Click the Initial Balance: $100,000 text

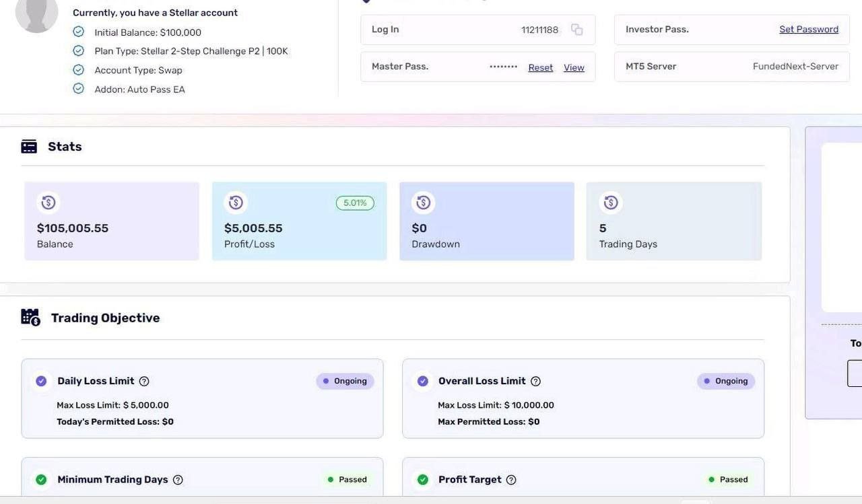click(x=147, y=32)
